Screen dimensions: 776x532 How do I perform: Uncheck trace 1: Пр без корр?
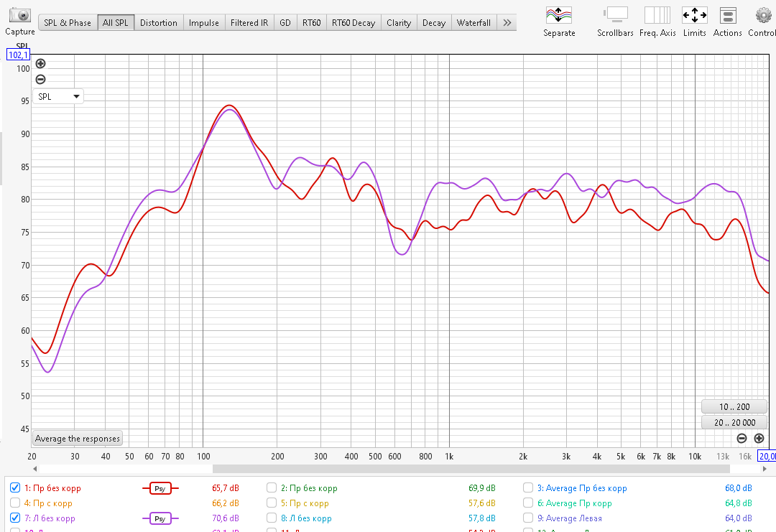[15, 488]
